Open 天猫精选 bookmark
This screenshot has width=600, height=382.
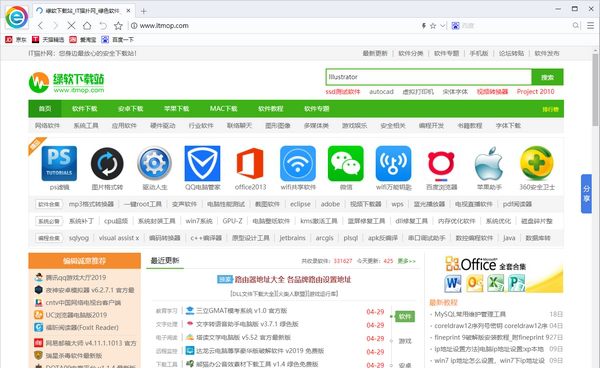point(48,39)
